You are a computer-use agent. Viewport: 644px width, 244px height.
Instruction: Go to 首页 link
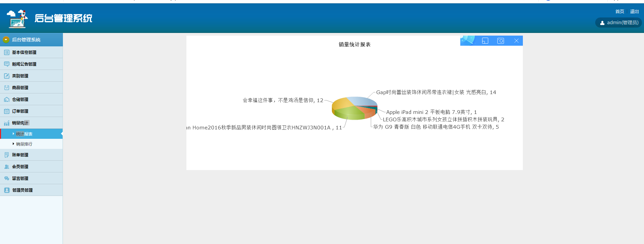619,11
